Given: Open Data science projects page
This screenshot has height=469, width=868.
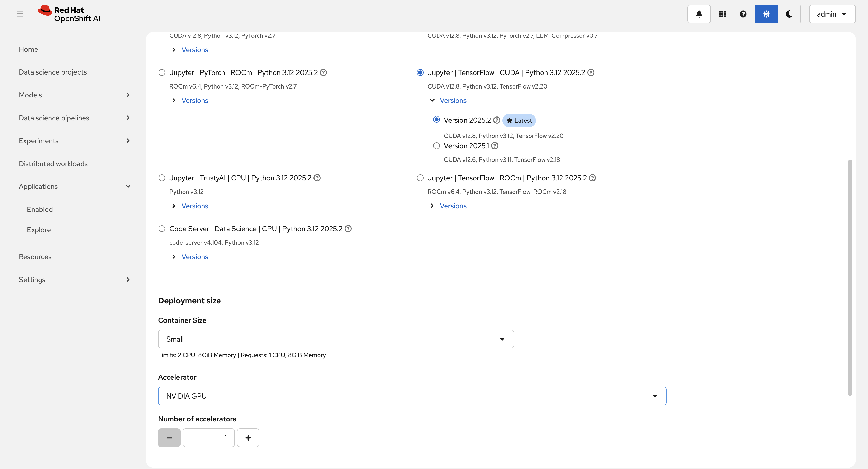Looking at the screenshot, I should point(53,72).
